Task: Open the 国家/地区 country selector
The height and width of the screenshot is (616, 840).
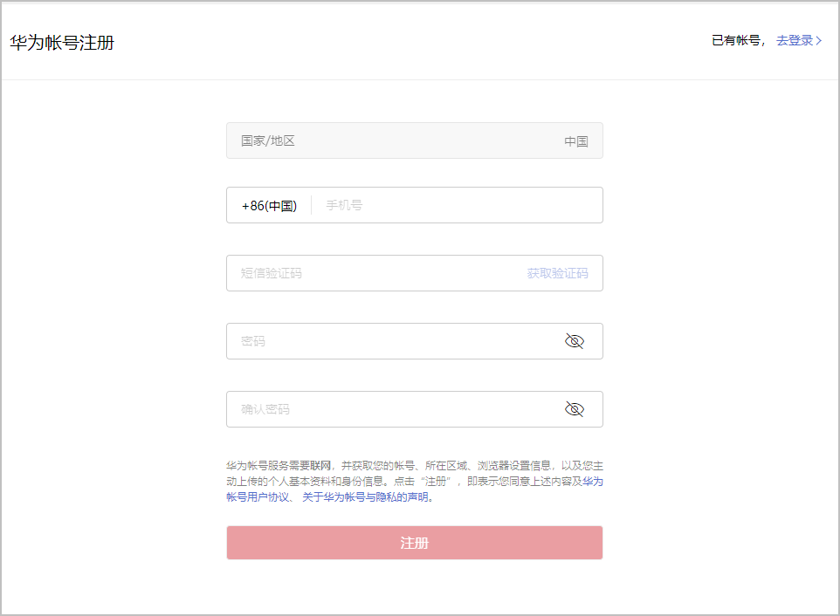Action: coord(415,140)
